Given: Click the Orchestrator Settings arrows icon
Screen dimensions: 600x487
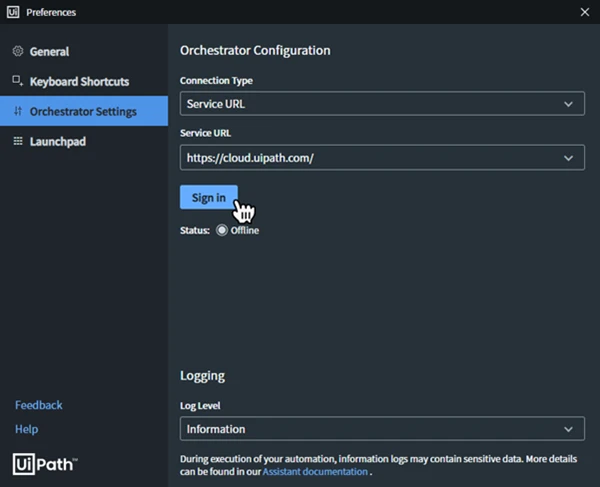Looking at the screenshot, I should pyautogui.click(x=18, y=111).
